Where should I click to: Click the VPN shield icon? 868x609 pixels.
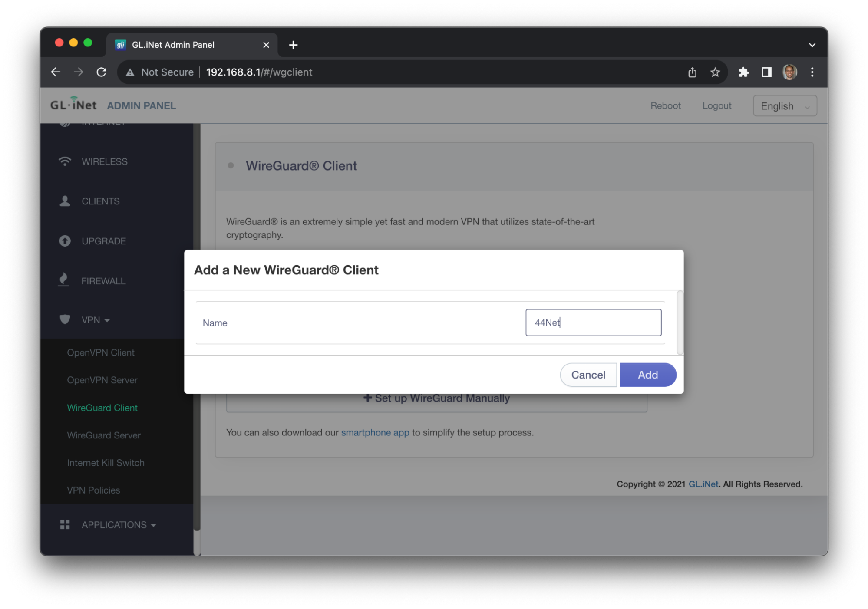coord(65,320)
